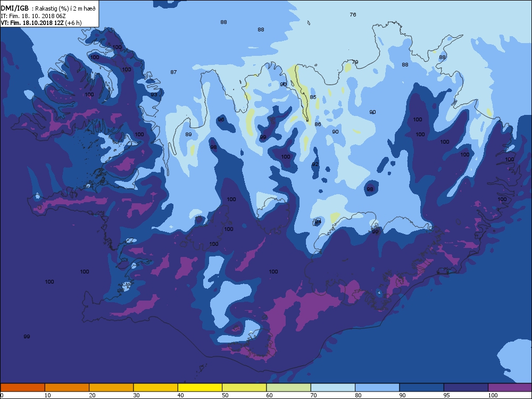Click the legend tick label 70

[313, 395]
